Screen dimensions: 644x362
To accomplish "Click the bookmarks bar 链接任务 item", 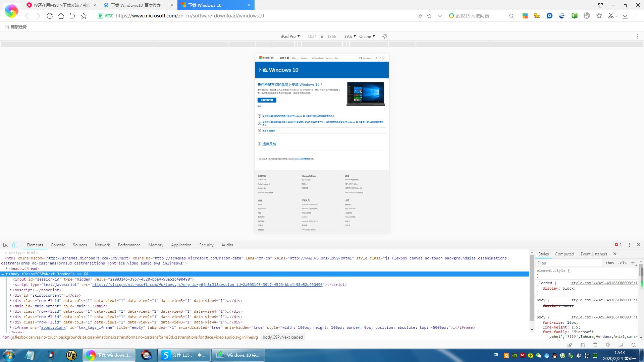I will click(16, 27).
